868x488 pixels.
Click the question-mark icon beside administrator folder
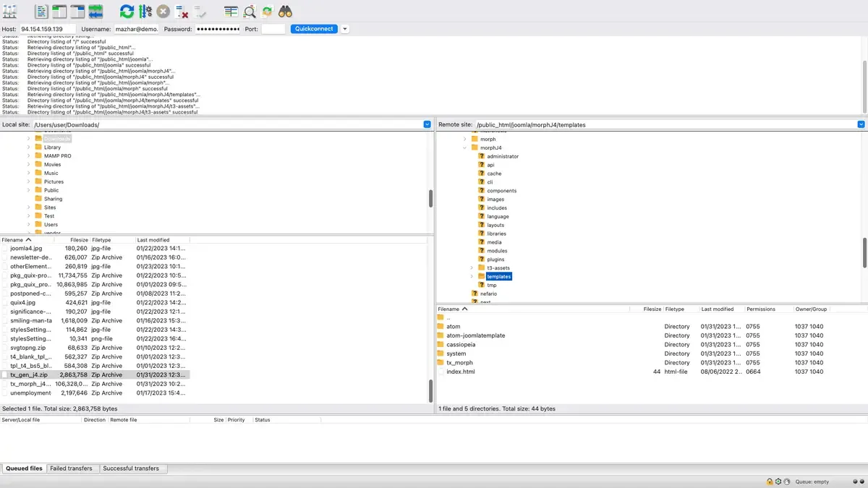coord(481,156)
